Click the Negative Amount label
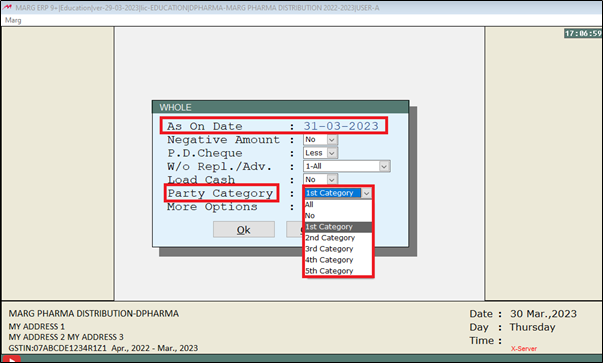Screen dimensions: 603x363 [x=223, y=140]
